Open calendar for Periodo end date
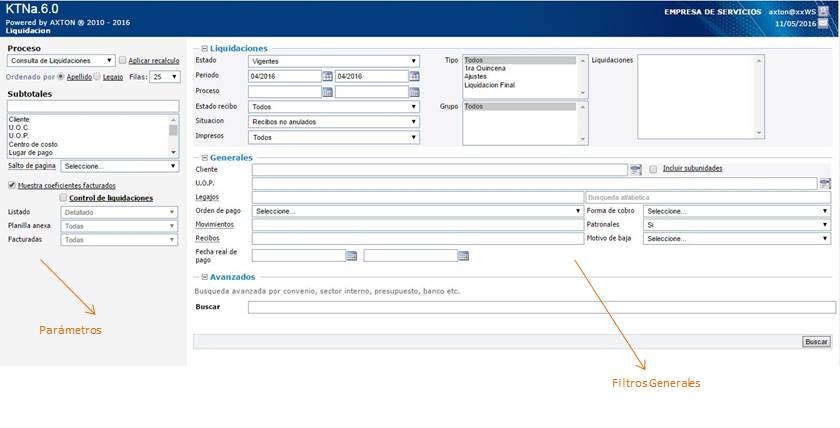This screenshot has height=428, width=840. (x=414, y=76)
